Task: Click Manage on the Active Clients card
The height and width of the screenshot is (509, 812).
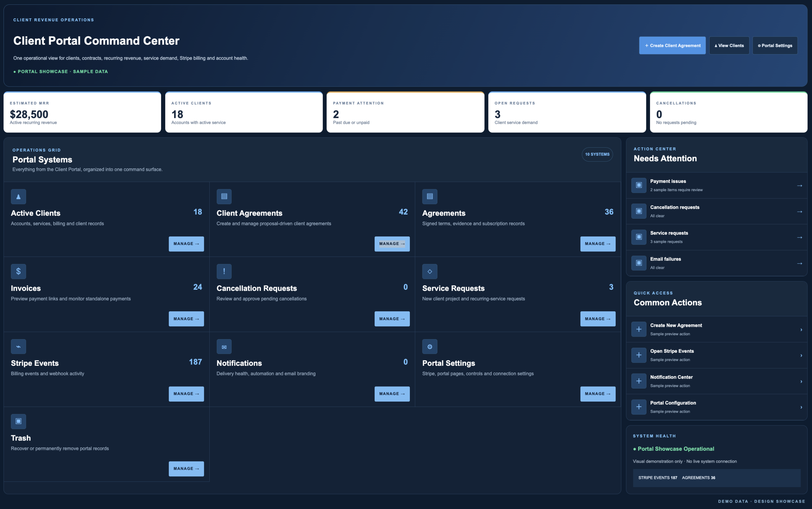Action: 186,244
